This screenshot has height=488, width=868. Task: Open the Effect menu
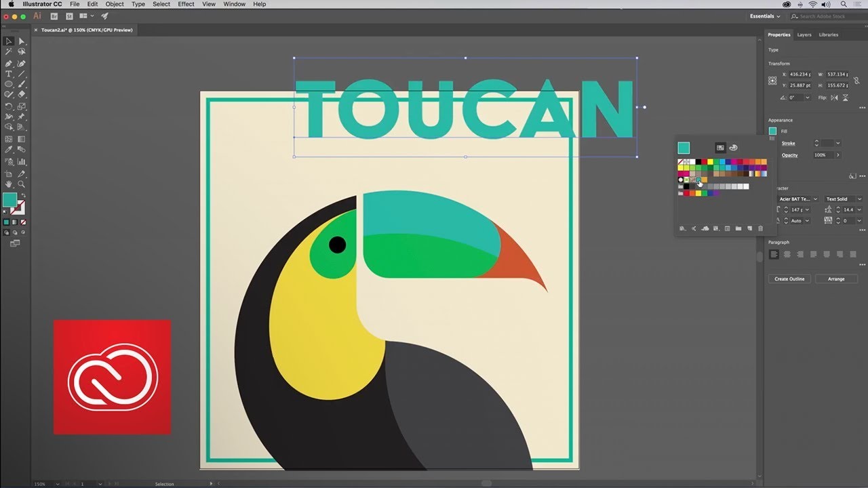pos(186,4)
